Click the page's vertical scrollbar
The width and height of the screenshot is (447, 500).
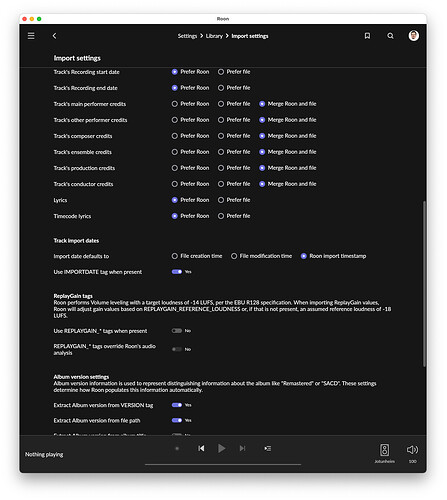point(424,283)
